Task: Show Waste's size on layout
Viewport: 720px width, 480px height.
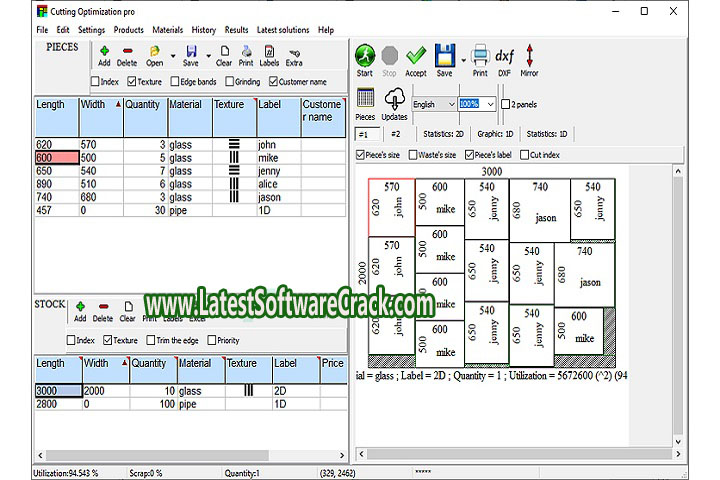Action: (x=413, y=155)
